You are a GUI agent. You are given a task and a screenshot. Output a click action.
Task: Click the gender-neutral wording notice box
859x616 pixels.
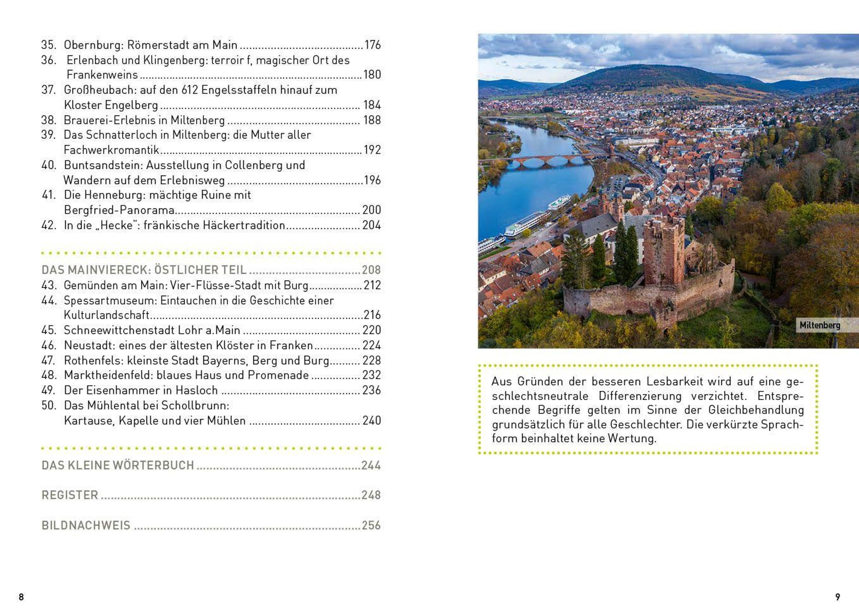[648, 409]
